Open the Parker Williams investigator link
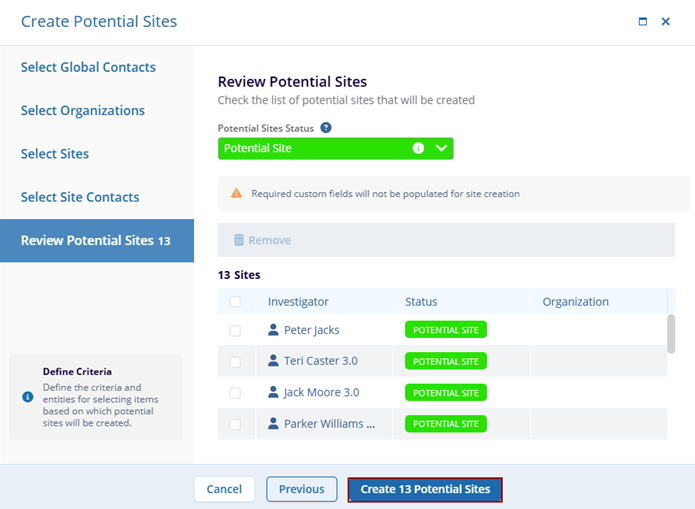 pyautogui.click(x=329, y=424)
